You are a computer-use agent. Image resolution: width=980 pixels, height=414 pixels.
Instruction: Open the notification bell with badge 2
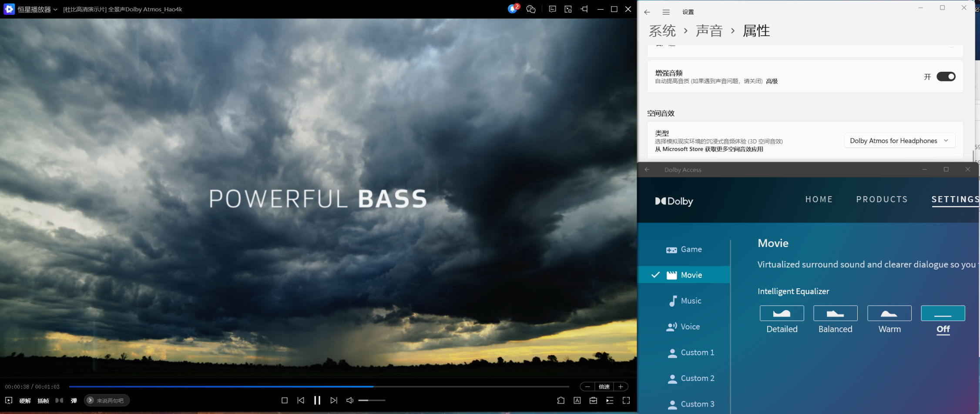point(513,9)
